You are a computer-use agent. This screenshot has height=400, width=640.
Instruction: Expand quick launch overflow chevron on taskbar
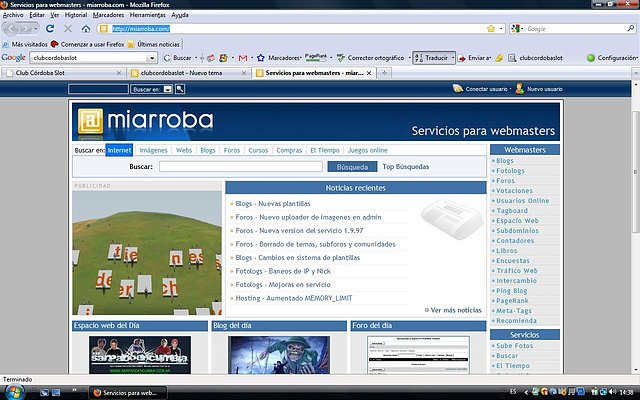click(74, 390)
